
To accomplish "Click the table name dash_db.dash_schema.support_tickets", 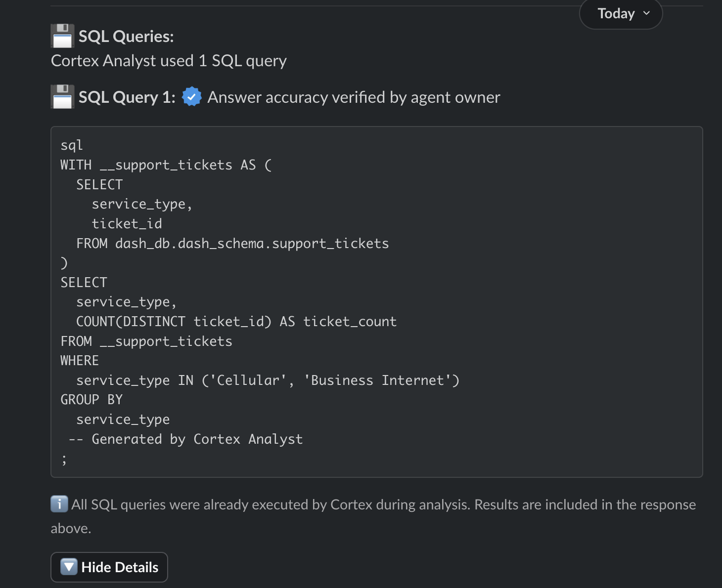I will tap(252, 243).
